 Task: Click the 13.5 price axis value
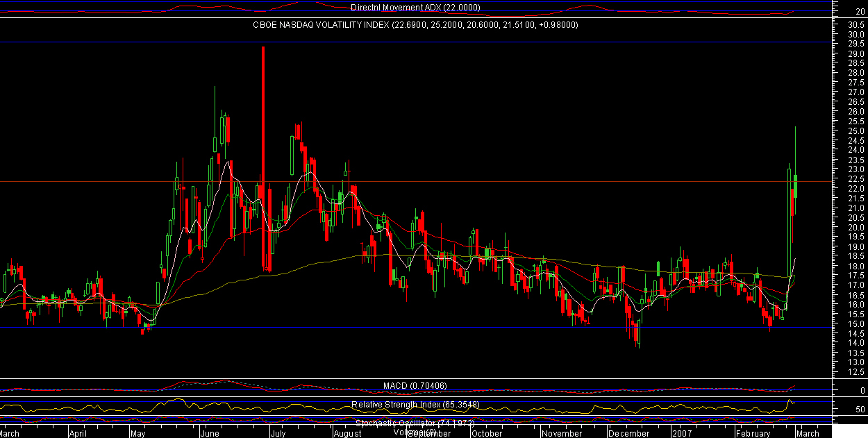(855, 353)
